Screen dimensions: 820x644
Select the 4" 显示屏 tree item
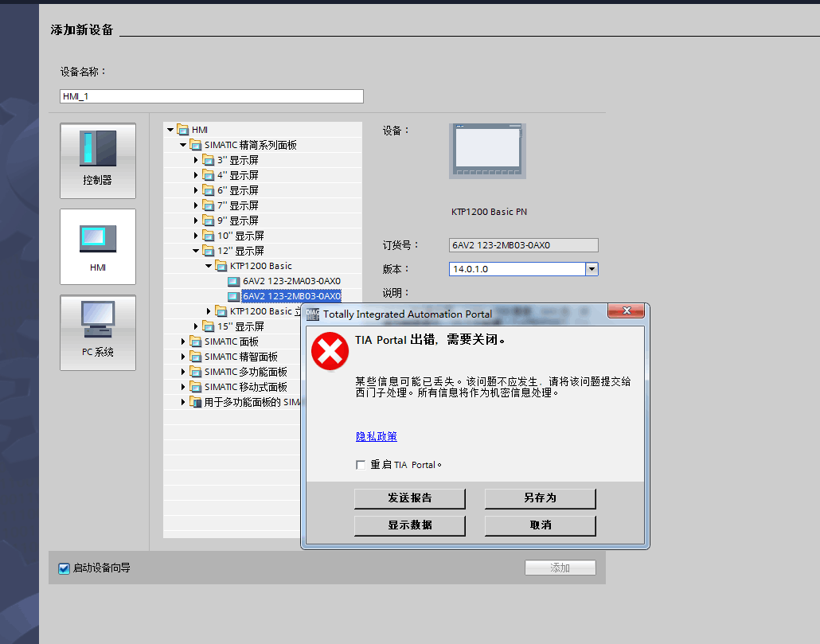pos(238,175)
